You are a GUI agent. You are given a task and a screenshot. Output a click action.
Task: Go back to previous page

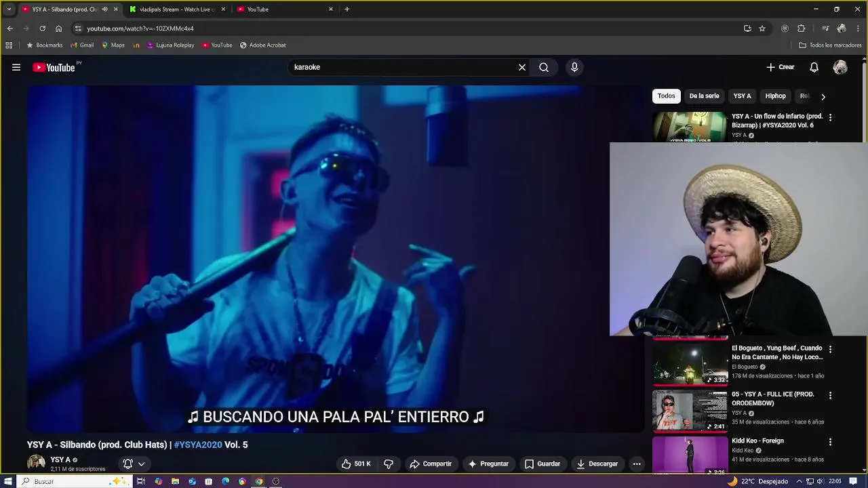click(9, 28)
